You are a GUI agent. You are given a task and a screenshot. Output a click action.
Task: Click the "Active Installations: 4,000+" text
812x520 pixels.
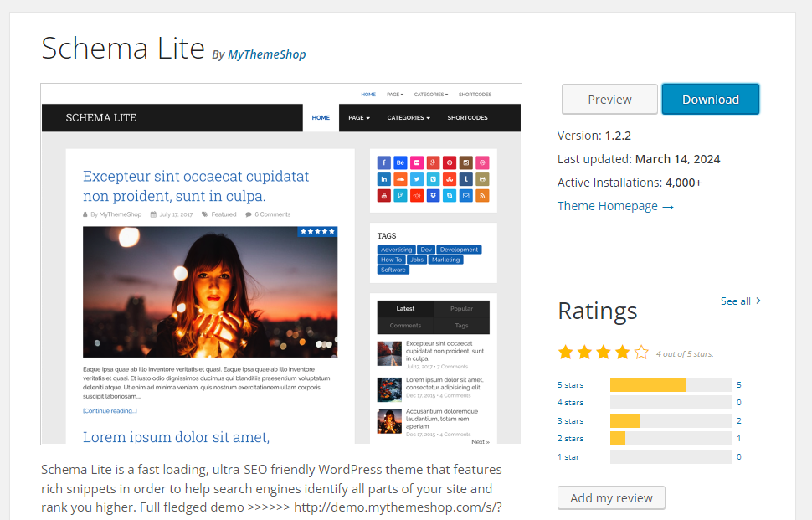(630, 183)
